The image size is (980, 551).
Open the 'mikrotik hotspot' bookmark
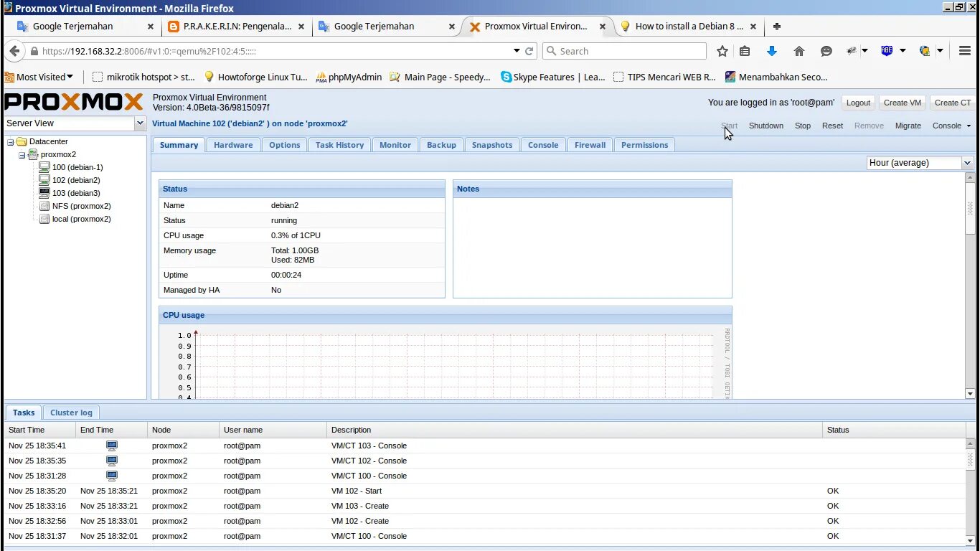[x=144, y=77]
